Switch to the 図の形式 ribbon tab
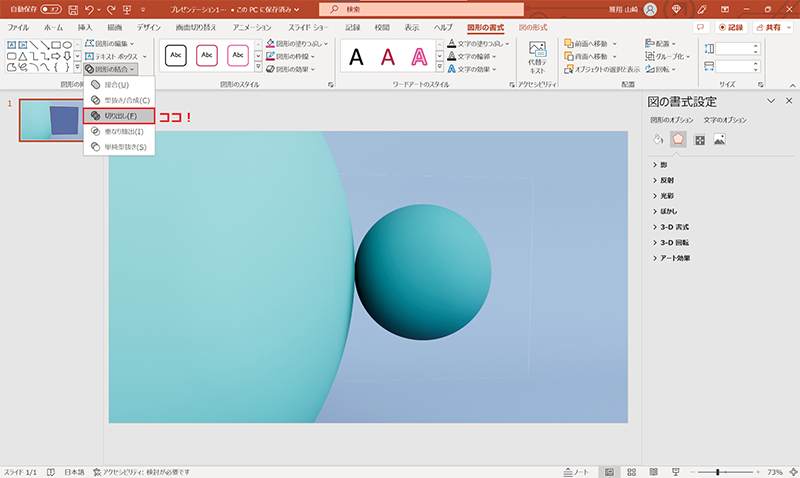800x478 pixels. point(533,28)
